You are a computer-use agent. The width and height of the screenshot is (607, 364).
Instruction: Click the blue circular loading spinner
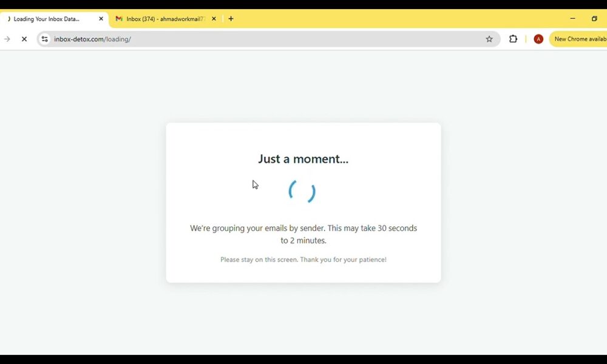click(302, 191)
